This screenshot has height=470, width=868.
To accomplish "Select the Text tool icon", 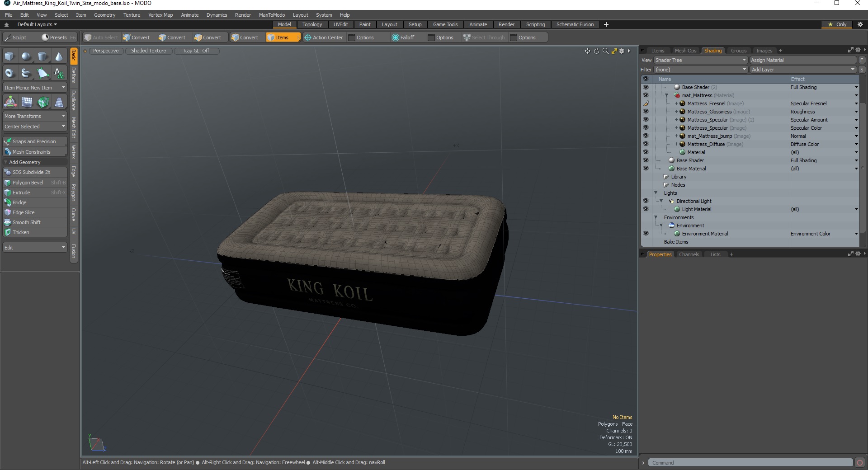I will click(x=59, y=73).
